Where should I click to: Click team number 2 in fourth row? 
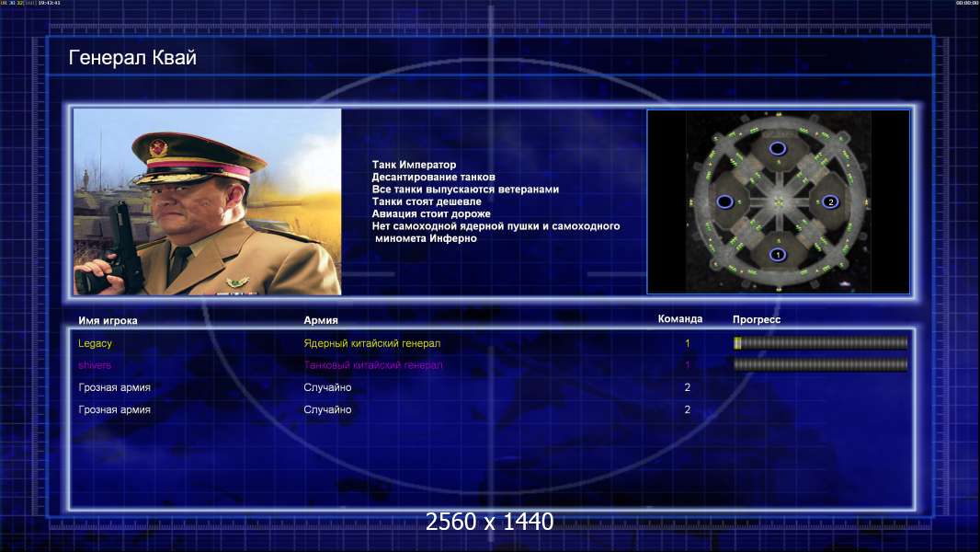688,409
